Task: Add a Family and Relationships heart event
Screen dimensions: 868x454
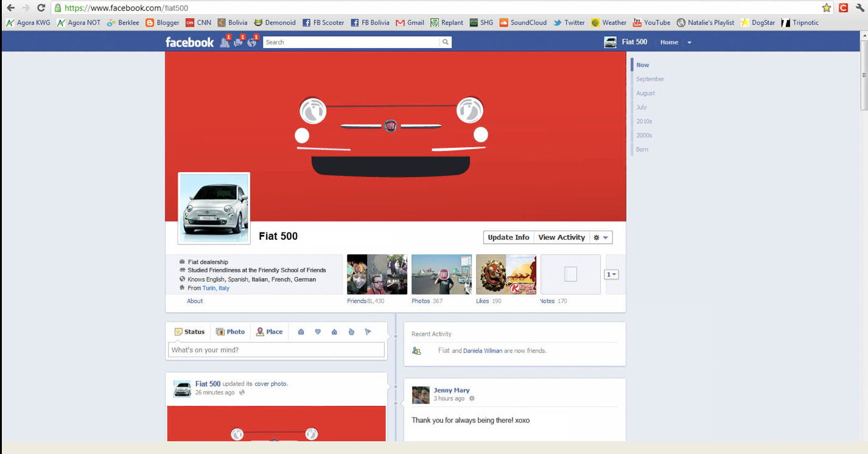Action: 318,332
